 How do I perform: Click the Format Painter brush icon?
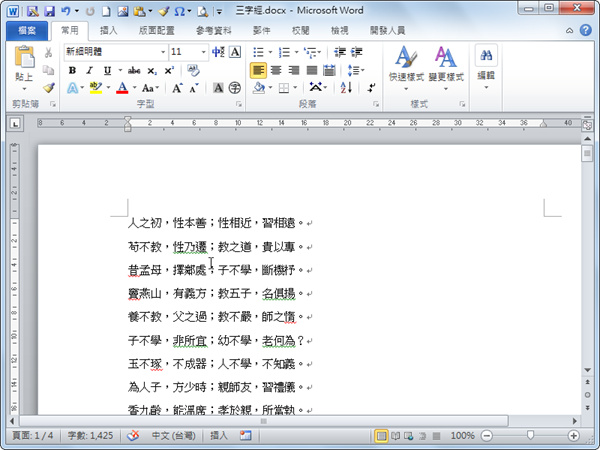(49, 88)
